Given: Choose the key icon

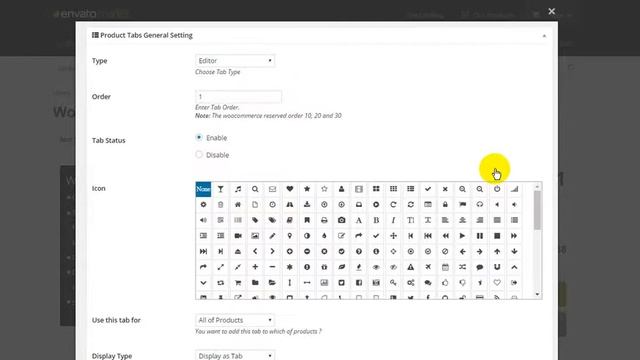Looking at the screenshot, I should click(x=393, y=282).
